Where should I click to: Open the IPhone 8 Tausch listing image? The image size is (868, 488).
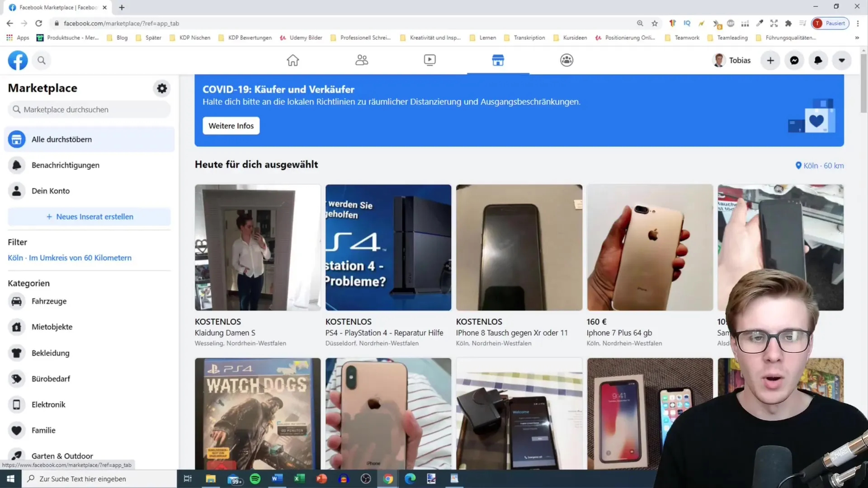[519, 247]
